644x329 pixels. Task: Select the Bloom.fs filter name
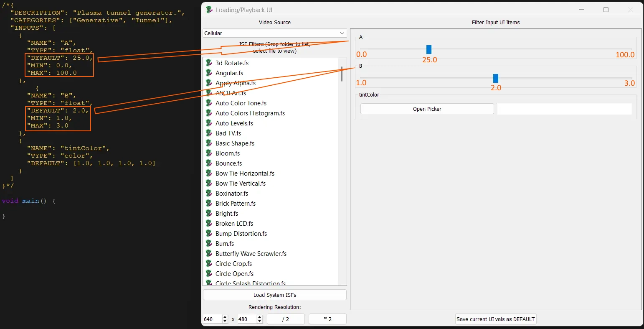coord(228,153)
